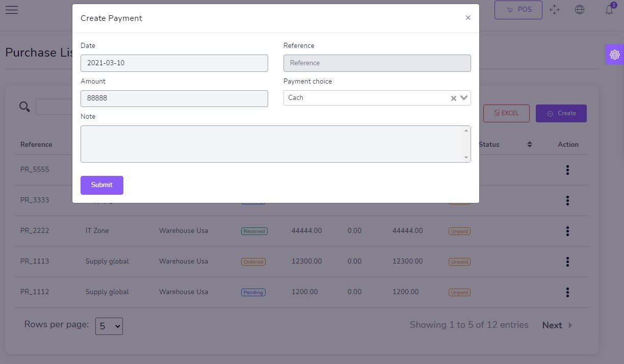Open the rows per page selector
Image resolution: width=624 pixels, height=364 pixels.
(x=109, y=326)
